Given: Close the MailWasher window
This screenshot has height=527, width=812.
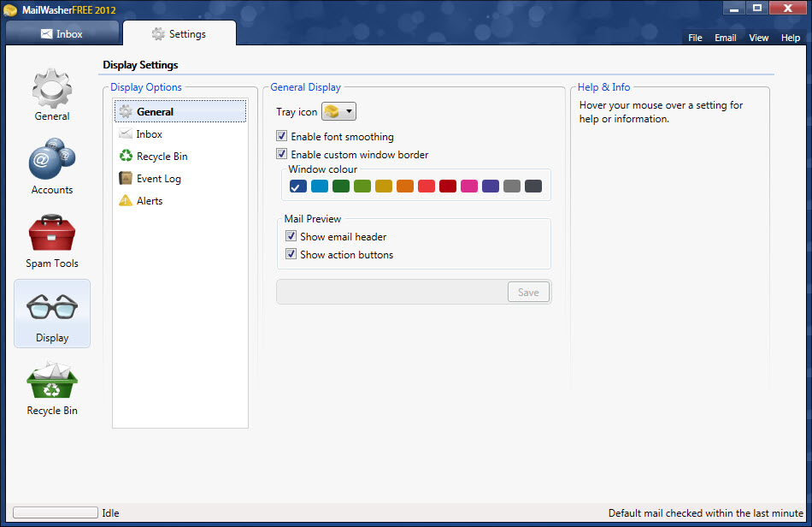Looking at the screenshot, I should (x=788, y=9).
